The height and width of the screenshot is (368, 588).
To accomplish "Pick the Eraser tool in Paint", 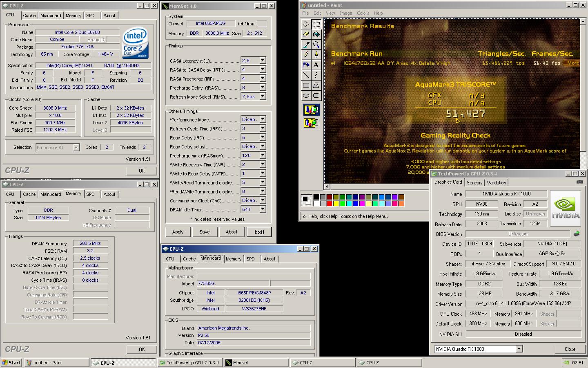I will coord(306,34).
